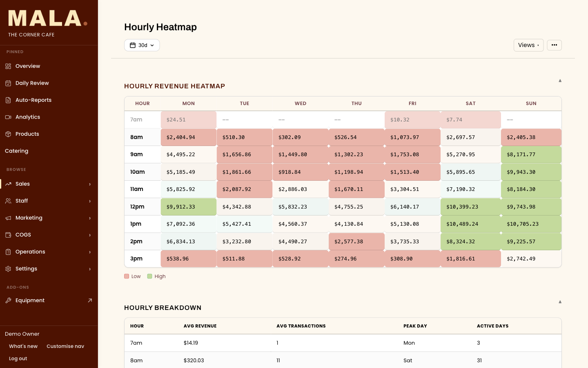Click the Auto-Reports document icon
This screenshot has width=588, height=368.
pyautogui.click(x=8, y=100)
